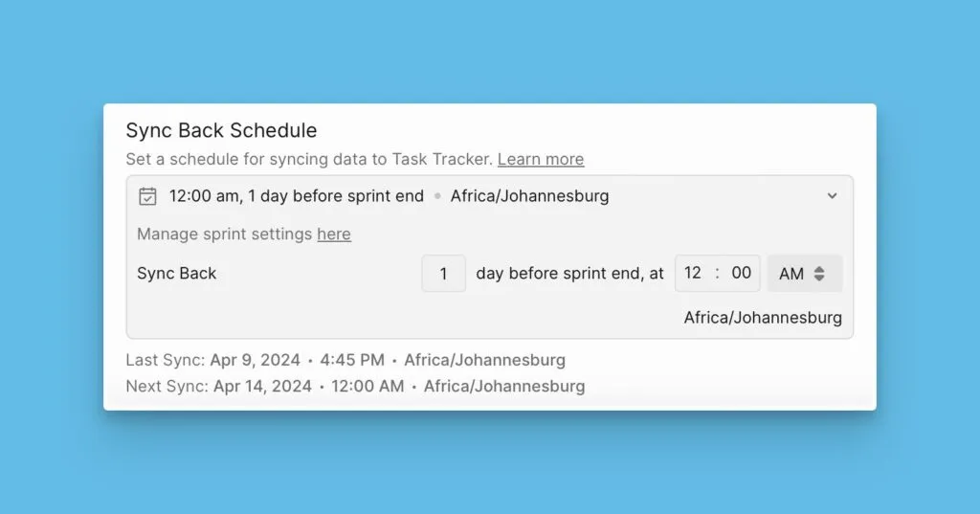Collapse the schedule panel with the chevron

point(832,196)
